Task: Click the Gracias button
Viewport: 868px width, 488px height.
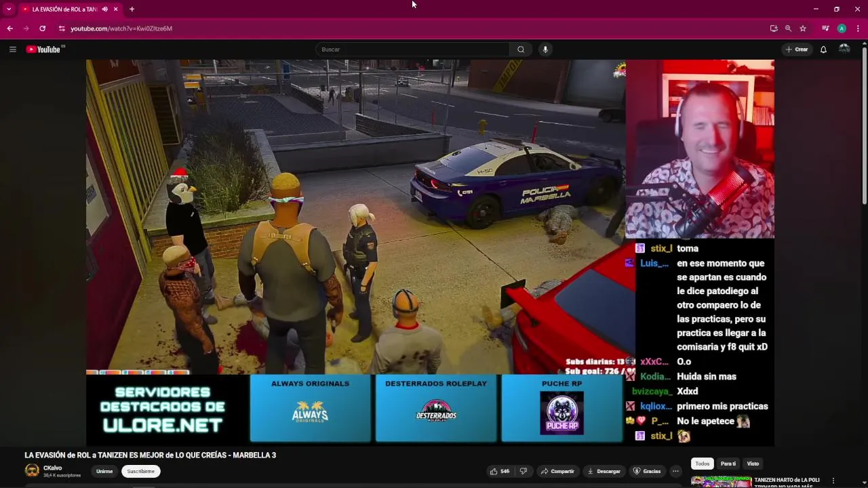Action: click(647, 471)
